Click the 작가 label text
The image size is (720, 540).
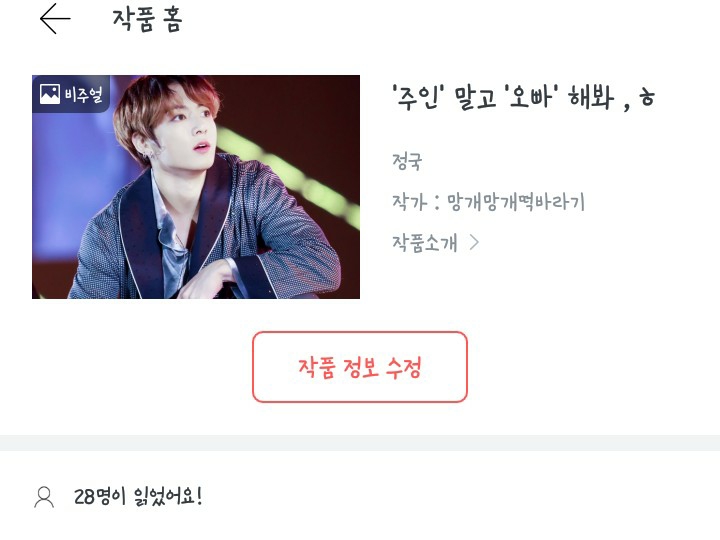409,202
